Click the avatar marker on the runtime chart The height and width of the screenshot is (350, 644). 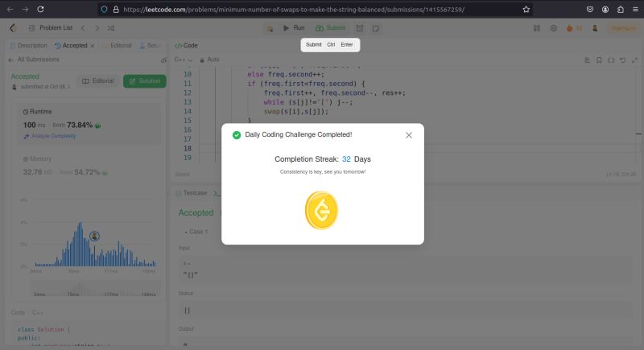click(94, 236)
